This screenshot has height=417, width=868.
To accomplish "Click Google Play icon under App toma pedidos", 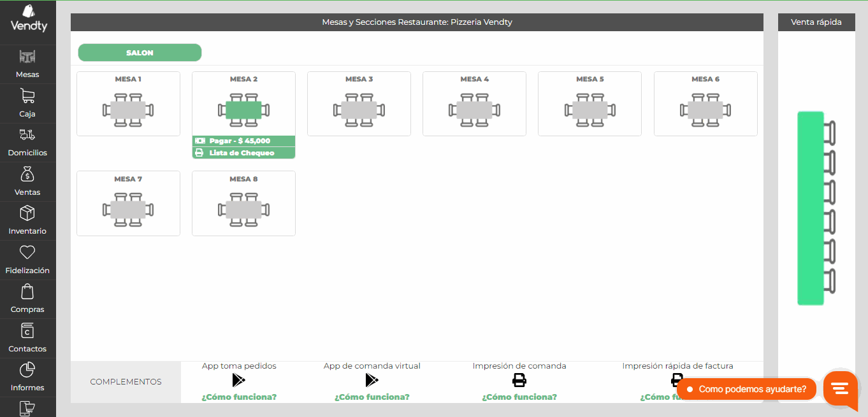I will click(239, 380).
